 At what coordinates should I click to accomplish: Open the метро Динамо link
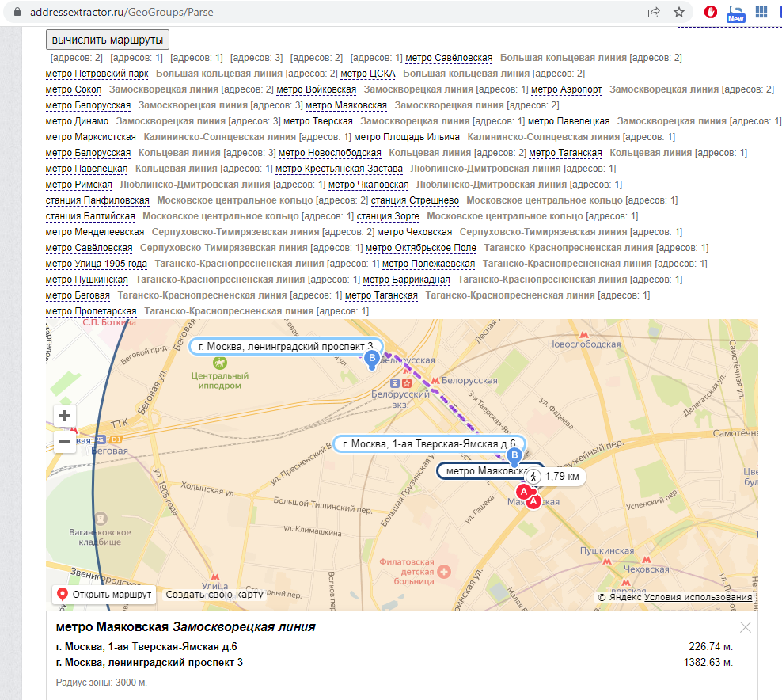[77, 121]
